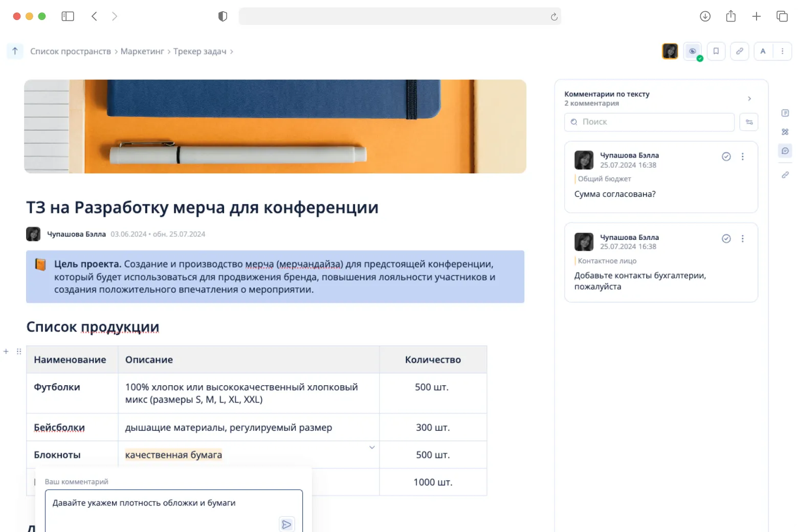Toggle page watching with the eye icon
This screenshot has width=800, height=532.
693,51
